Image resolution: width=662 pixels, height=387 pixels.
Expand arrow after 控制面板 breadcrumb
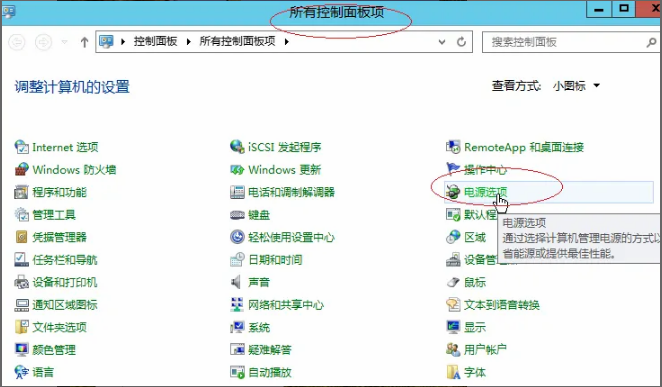pyautogui.click(x=188, y=41)
